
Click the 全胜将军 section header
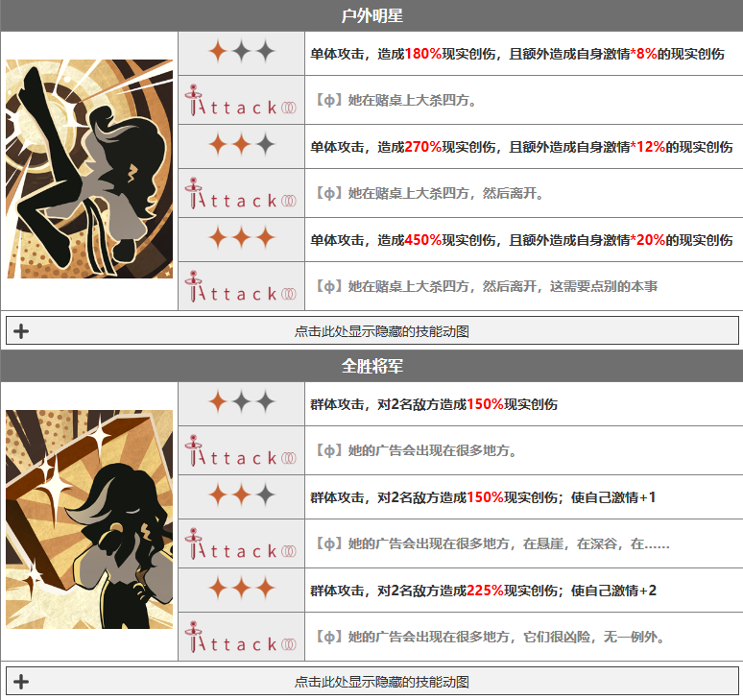point(371,366)
